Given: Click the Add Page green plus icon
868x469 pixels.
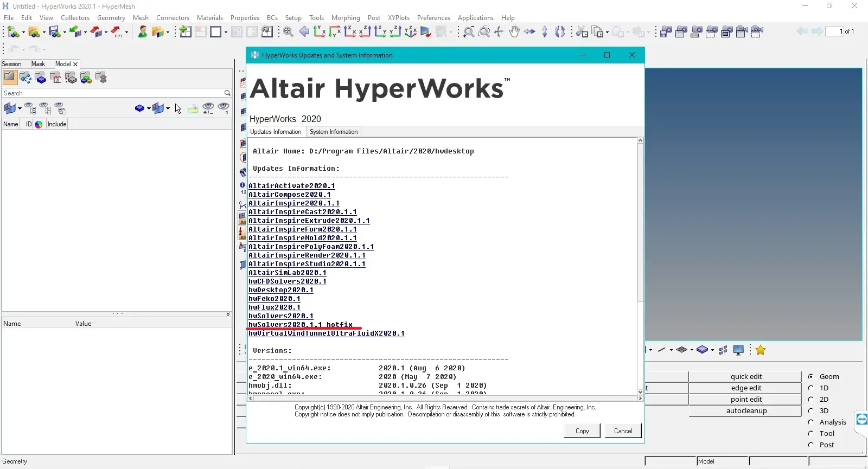Looking at the screenshot, I should pos(186,32).
